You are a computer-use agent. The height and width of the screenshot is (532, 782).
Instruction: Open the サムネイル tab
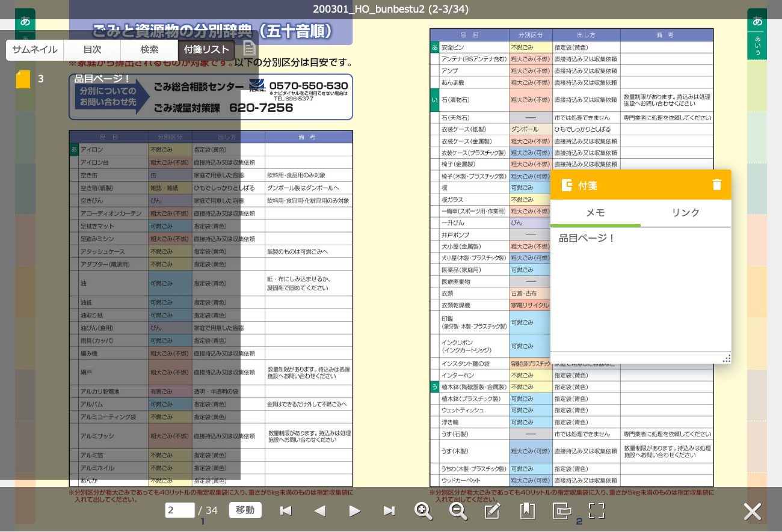click(x=35, y=50)
